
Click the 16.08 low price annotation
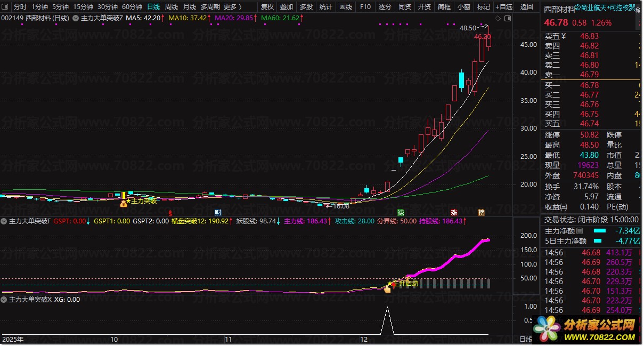(x=341, y=206)
